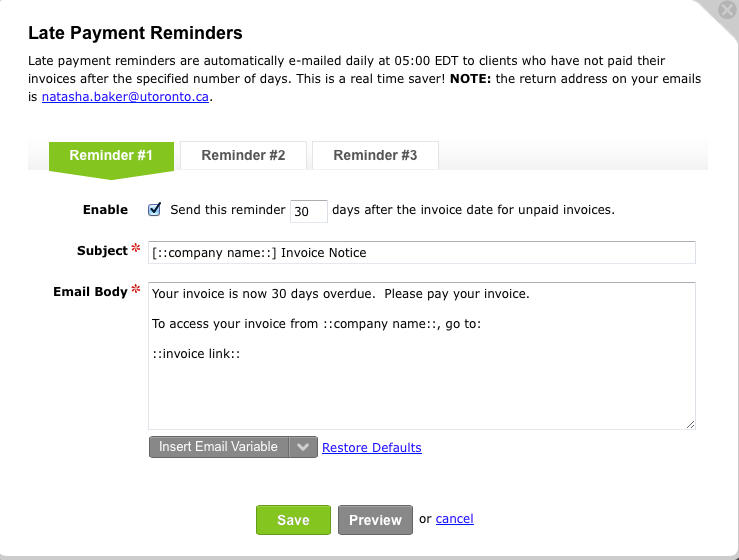Screen dimensions: 739x560
Task: Close the Late Payment Reminders dialog
Action: 727,9
